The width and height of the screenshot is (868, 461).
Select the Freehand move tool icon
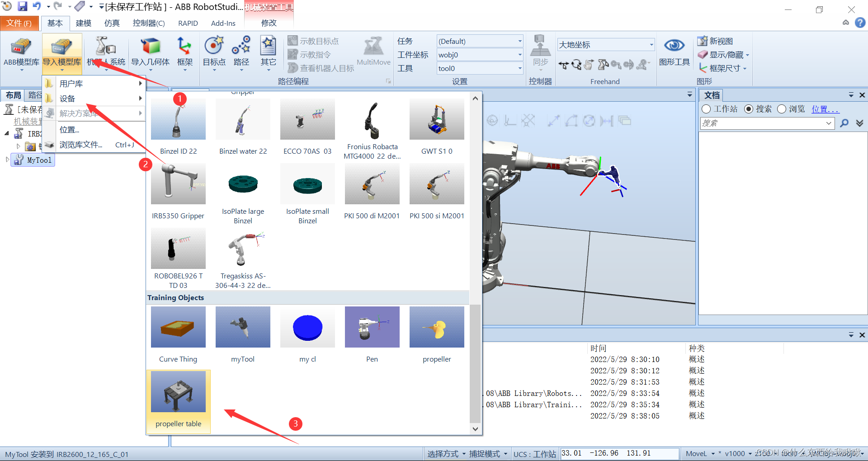tap(563, 65)
